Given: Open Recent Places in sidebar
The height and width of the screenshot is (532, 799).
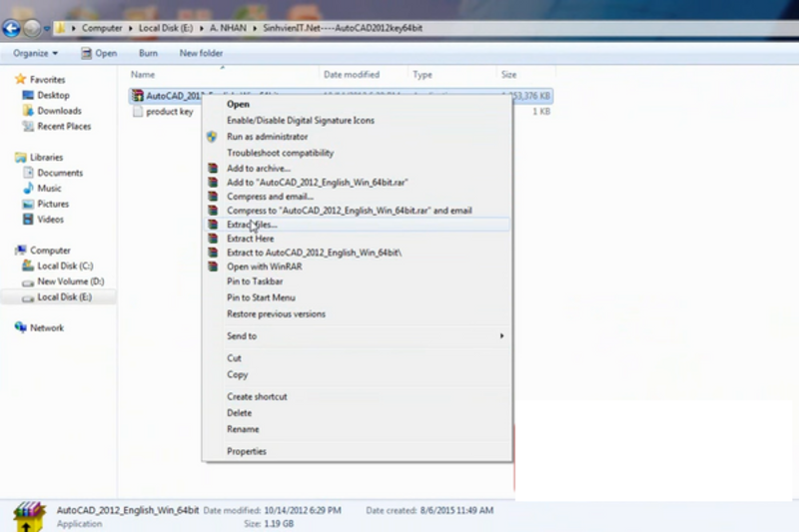Looking at the screenshot, I should click(64, 126).
